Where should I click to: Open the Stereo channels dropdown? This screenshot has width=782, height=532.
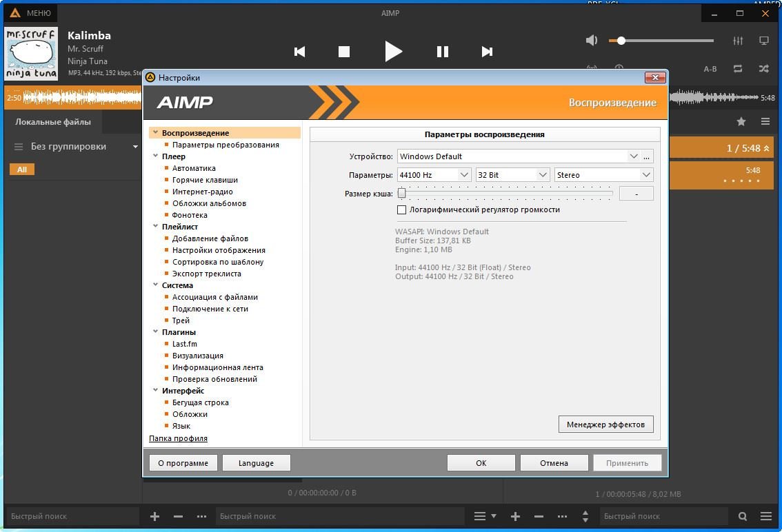click(x=645, y=175)
